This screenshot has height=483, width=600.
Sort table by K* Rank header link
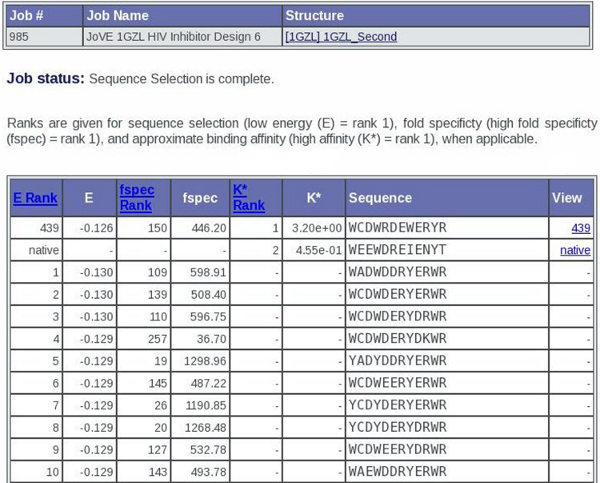(249, 197)
